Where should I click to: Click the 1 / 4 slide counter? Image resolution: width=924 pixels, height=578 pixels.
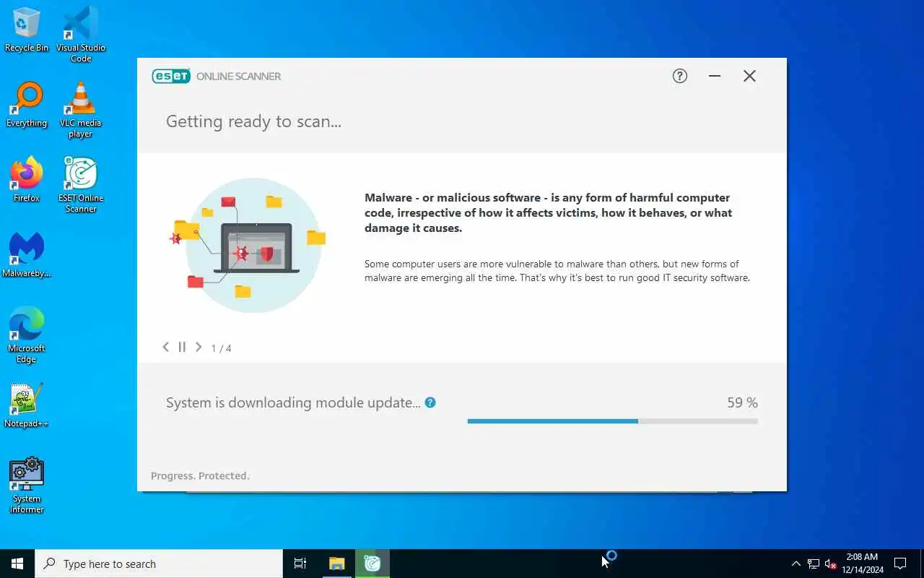coord(221,348)
